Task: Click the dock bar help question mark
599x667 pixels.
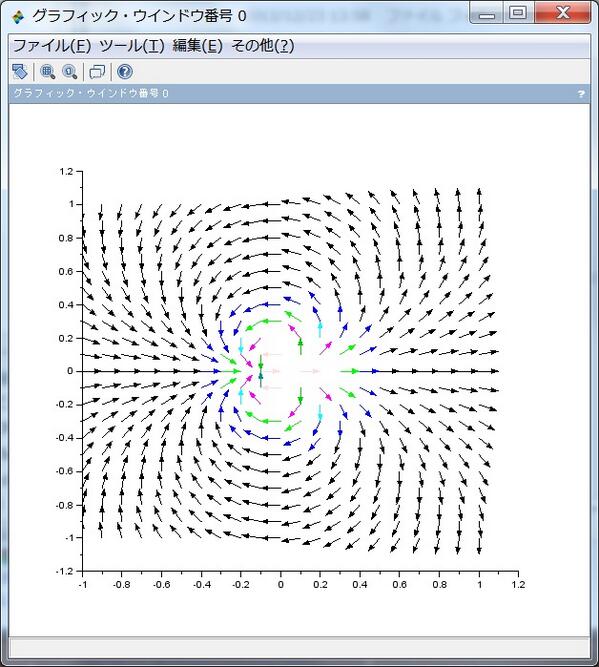Action: tap(581, 94)
